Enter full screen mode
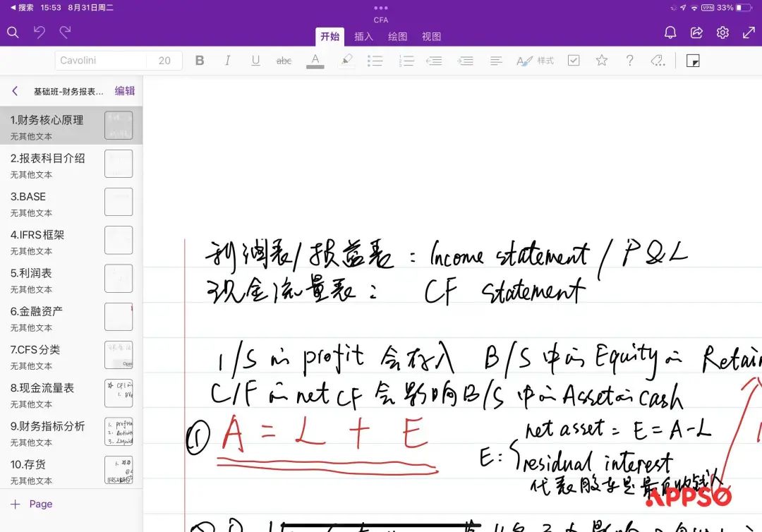The image size is (762, 532). pos(749,33)
